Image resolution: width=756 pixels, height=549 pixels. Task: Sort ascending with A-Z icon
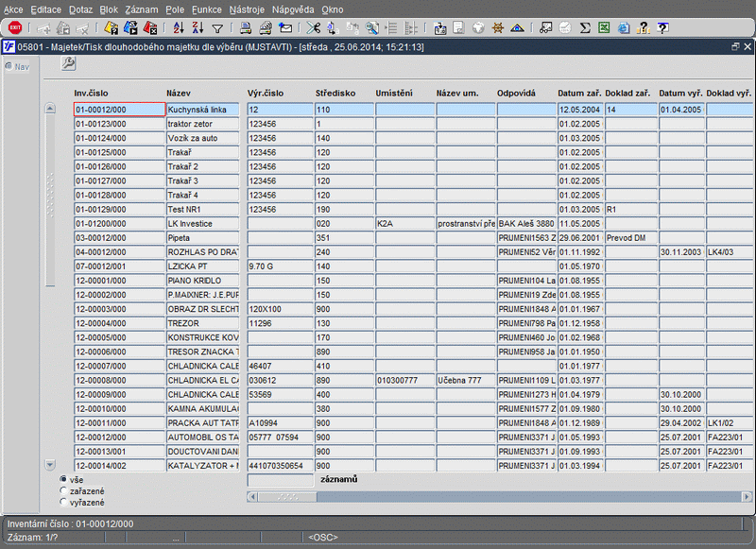pos(179,28)
